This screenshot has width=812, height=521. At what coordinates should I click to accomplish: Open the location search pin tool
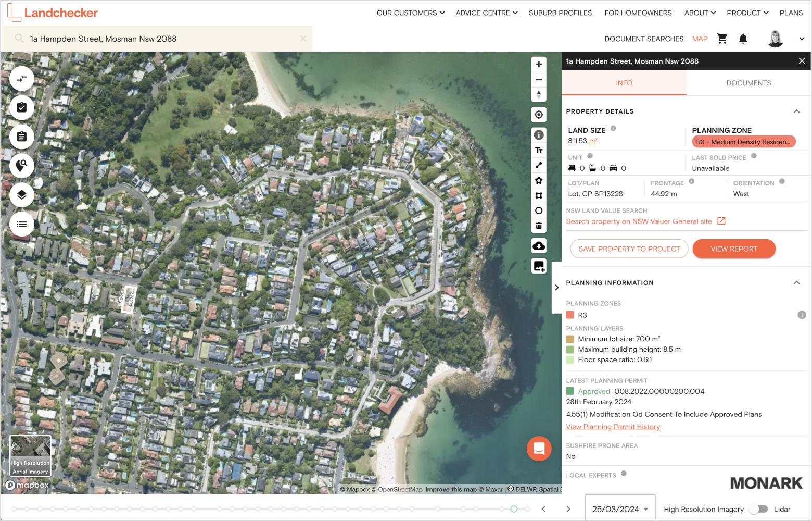tap(22, 166)
